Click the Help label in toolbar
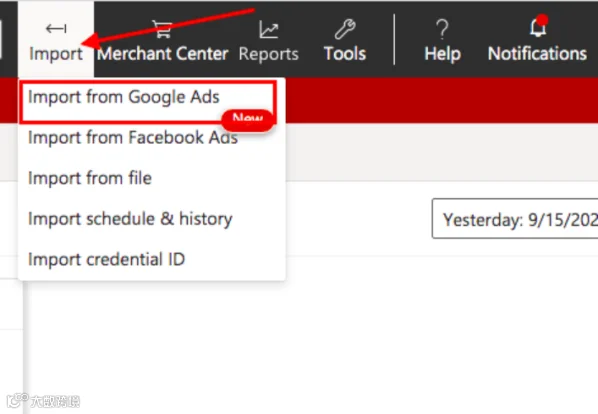Image resolution: width=598 pixels, height=414 pixels. (442, 54)
